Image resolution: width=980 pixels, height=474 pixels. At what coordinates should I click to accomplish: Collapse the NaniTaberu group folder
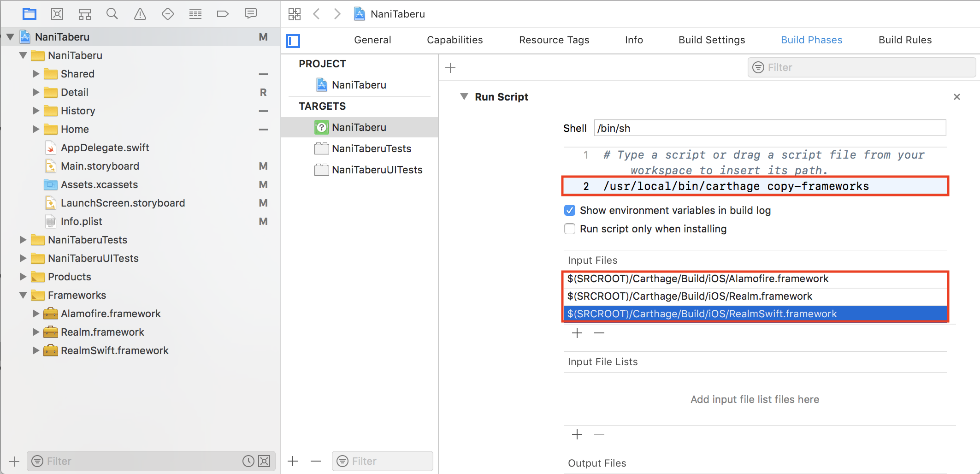click(x=23, y=55)
